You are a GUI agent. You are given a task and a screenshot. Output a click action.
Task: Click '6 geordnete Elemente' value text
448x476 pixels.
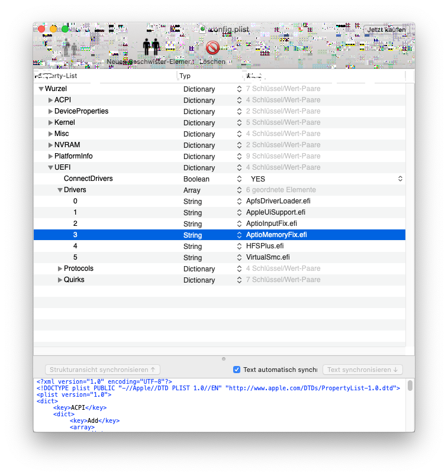tap(281, 190)
